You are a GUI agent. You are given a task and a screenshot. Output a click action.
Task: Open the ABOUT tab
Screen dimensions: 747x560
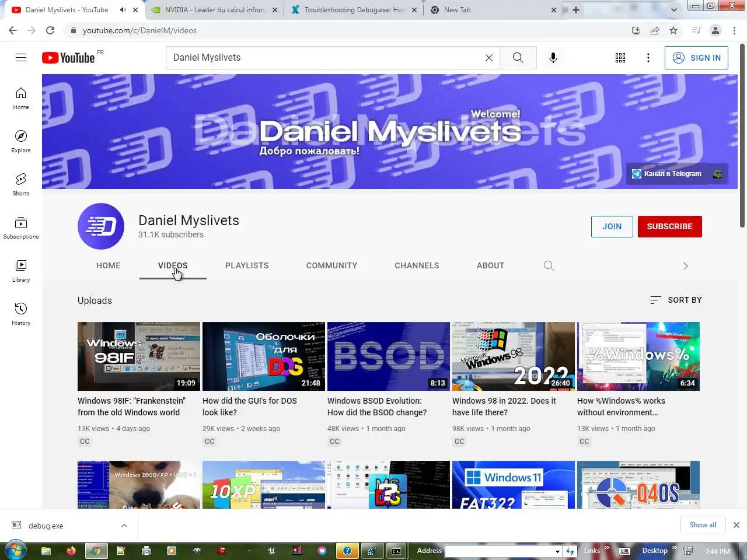490,265
